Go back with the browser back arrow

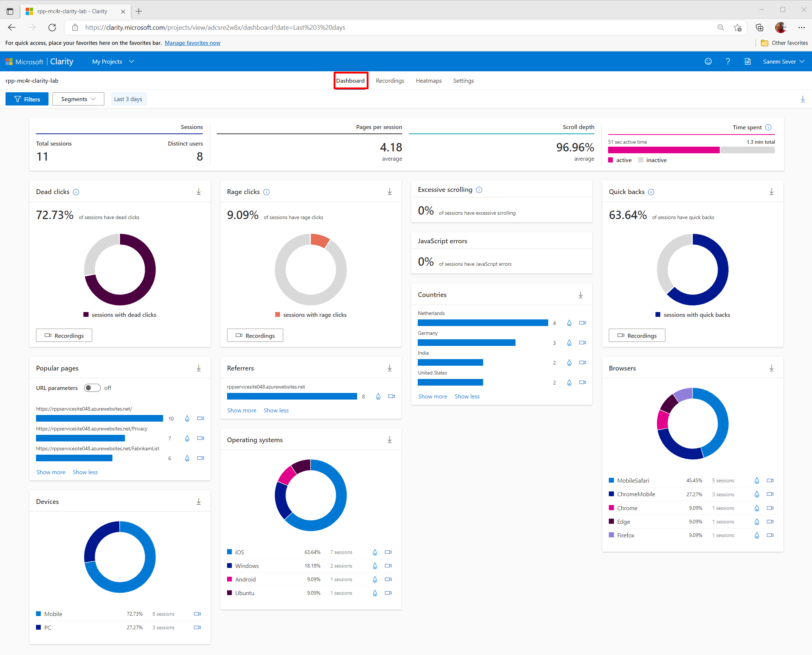[12, 28]
